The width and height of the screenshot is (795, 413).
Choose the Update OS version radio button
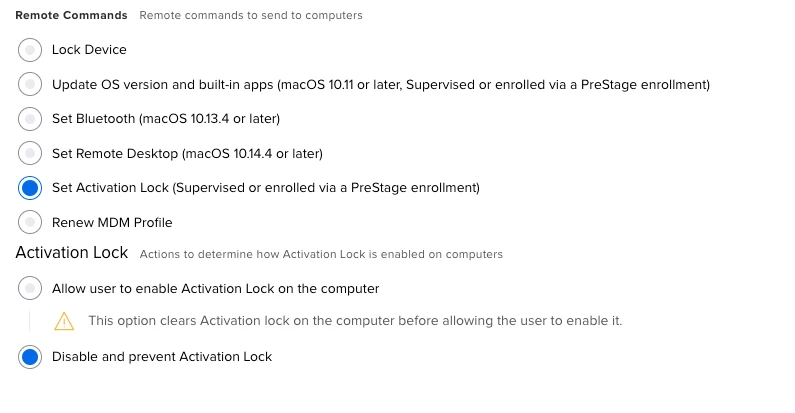click(x=30, y=84)
